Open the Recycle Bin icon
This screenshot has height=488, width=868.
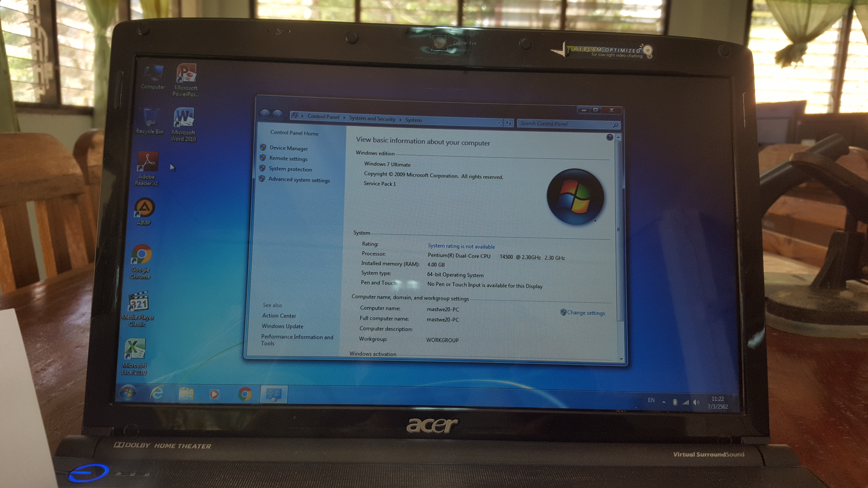[x=150, y=121]
